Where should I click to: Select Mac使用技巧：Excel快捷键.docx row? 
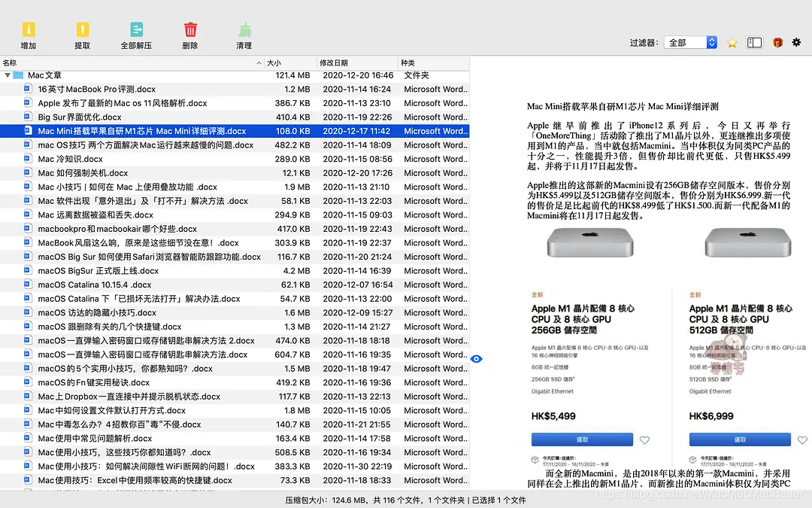[235, 481]
